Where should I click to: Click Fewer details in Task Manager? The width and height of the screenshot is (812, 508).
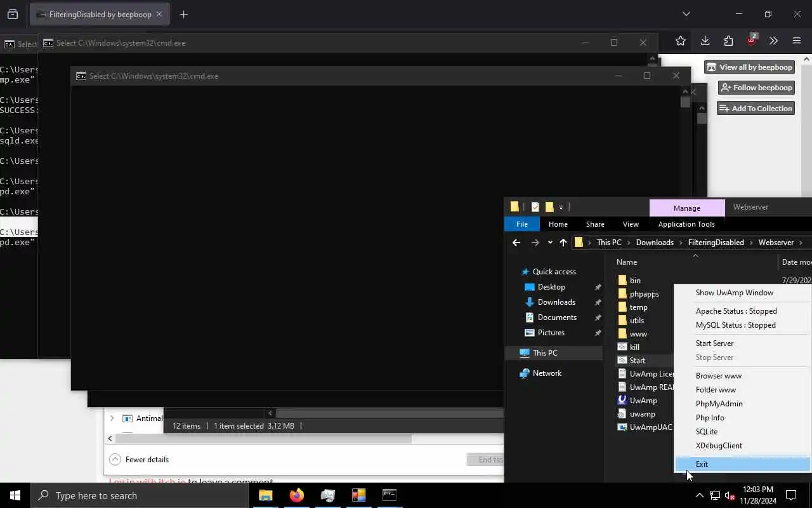[140, 460]
